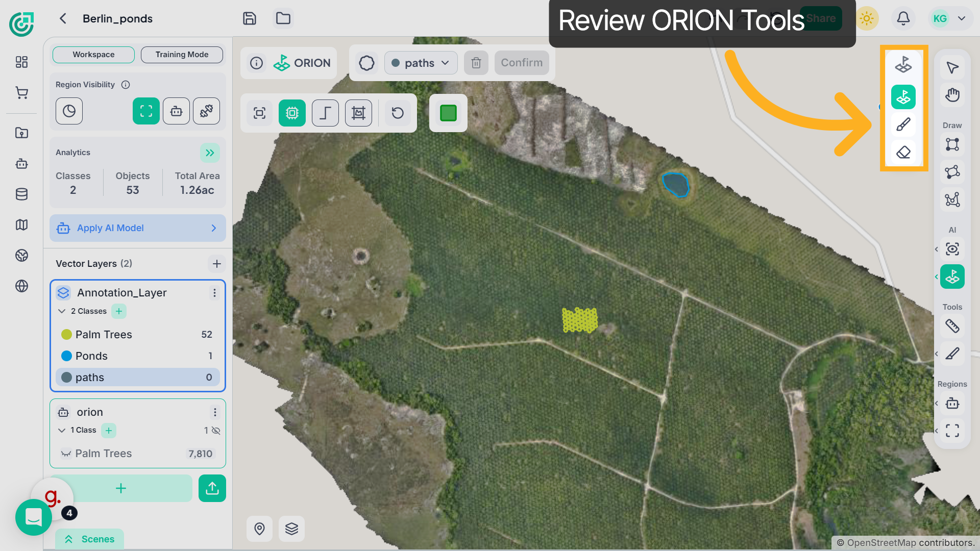This screenshot has height=551, width=980.
Task: Click the Palm Trees yellow color swatch
Action: (x=66, y=335)
